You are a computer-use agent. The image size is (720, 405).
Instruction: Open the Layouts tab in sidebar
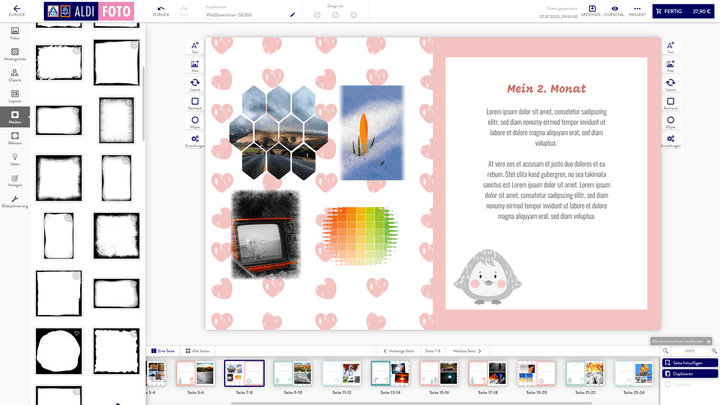(x=15, y=96)
